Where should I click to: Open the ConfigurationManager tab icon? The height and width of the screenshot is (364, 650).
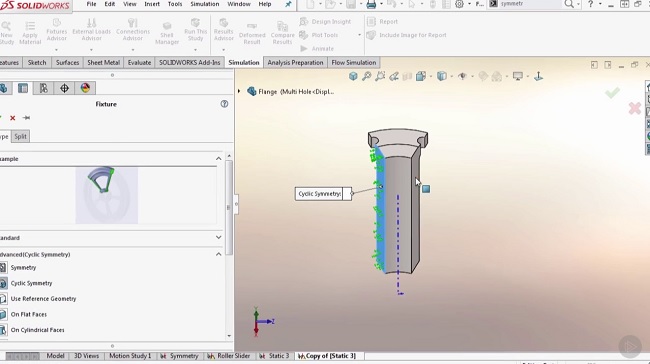click(44, 88)
